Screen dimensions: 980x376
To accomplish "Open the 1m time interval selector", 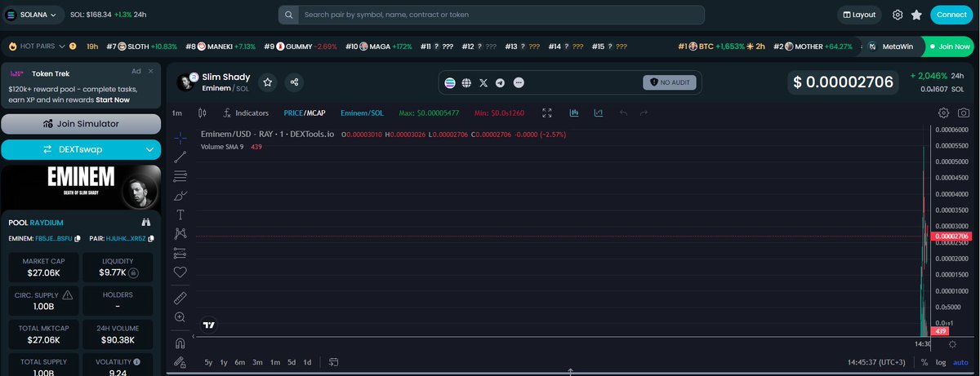I will pyautogui.click(x=177, y=113).
